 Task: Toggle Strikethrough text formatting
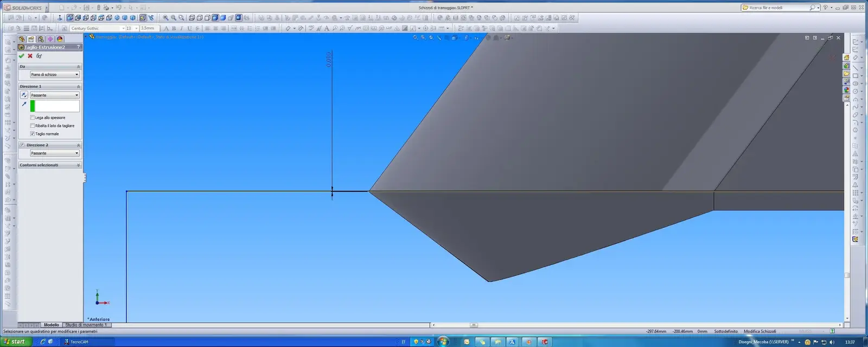[197, 28]
